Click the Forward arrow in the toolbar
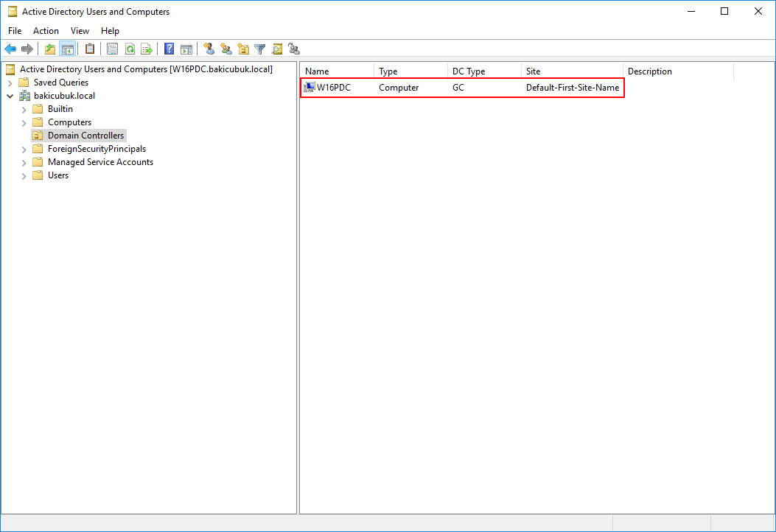The width and height of the screenshot is (776, 532). click(27, 49)
